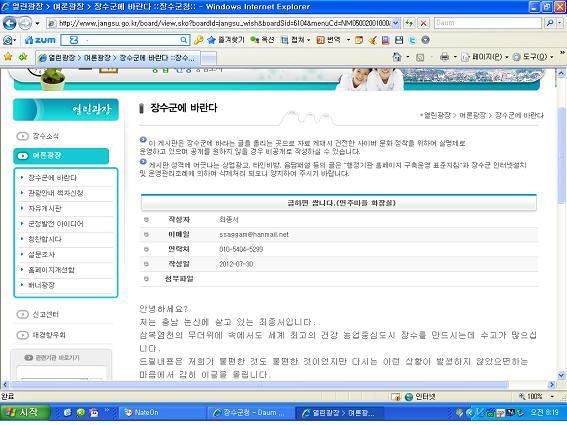Screen dimensions: 567x425
Task: Click the 인터넷 security zone globe icon
Action: (409, 397)
